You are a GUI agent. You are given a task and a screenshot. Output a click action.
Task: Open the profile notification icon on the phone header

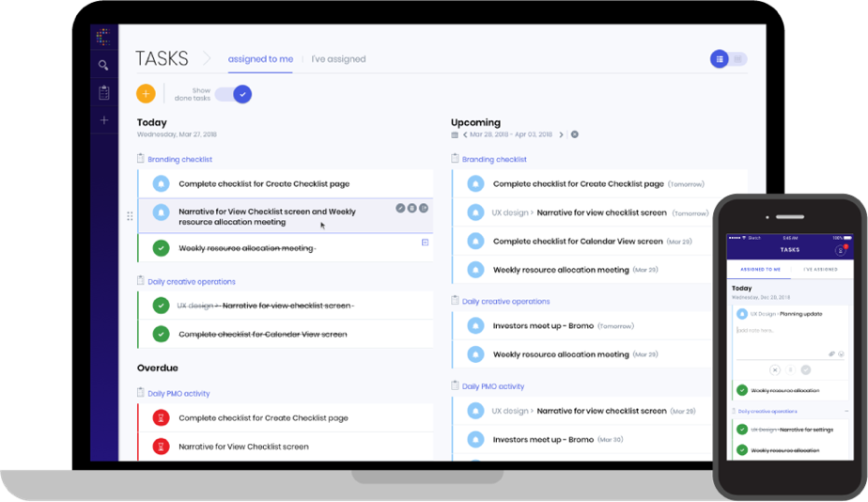point(841,250)
